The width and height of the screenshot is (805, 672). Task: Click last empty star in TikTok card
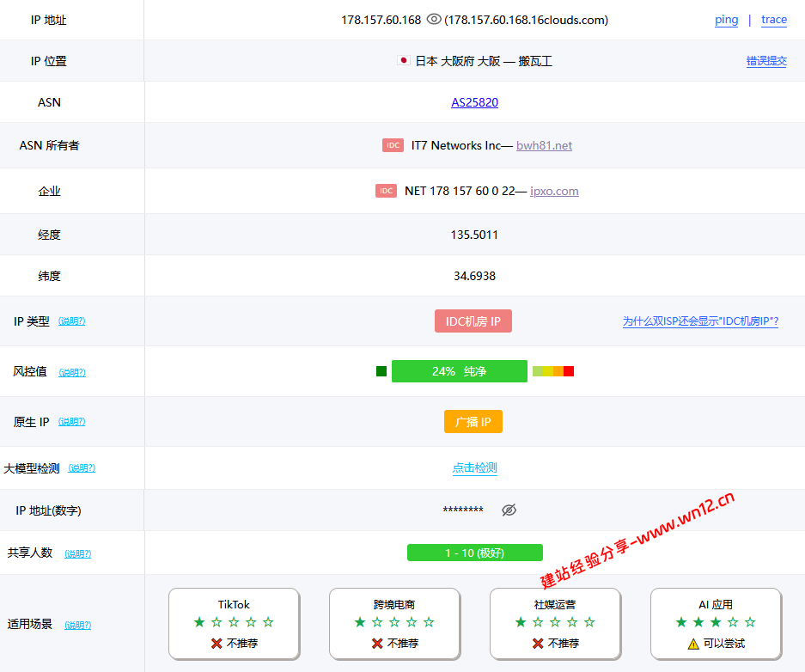coord(268,622)
